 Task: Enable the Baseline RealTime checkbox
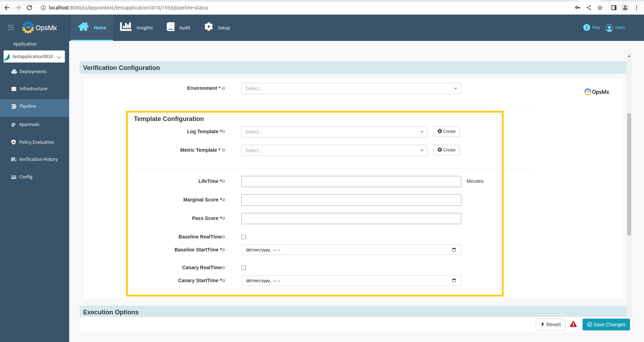244,237
